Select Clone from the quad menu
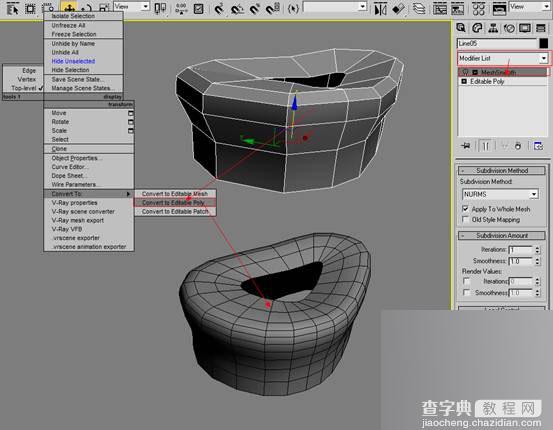The height and width of the screenshot is (430, 553). tap(59, 149)
